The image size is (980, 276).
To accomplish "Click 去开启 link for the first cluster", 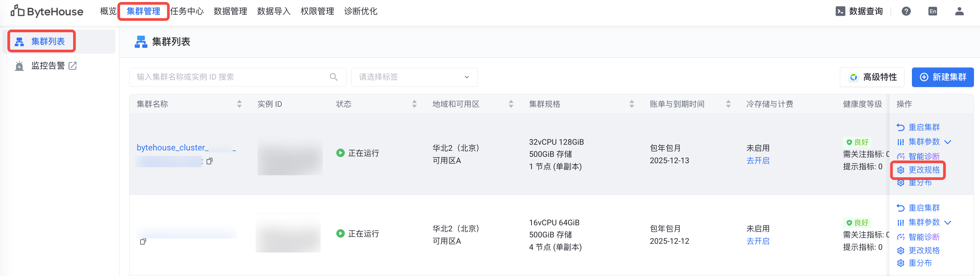I will click(757, 160).
